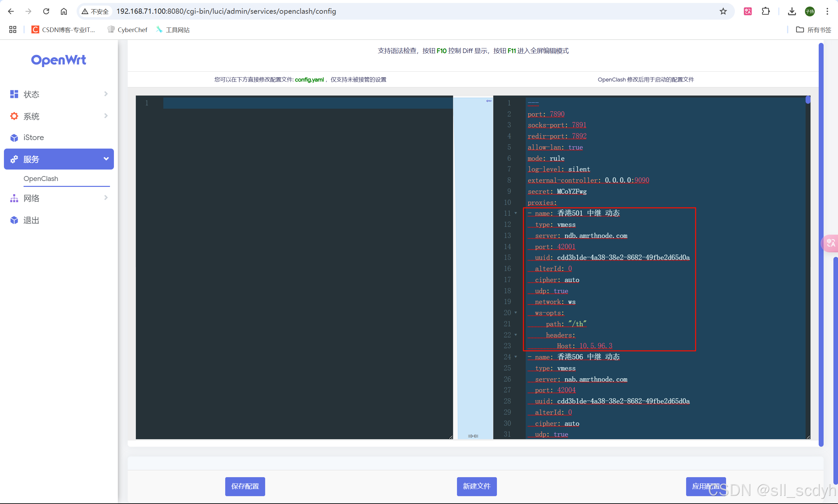Click the right editor vertical scrollbar
The height and width of the screenshot is (504, 838).
tap(808, 100)
